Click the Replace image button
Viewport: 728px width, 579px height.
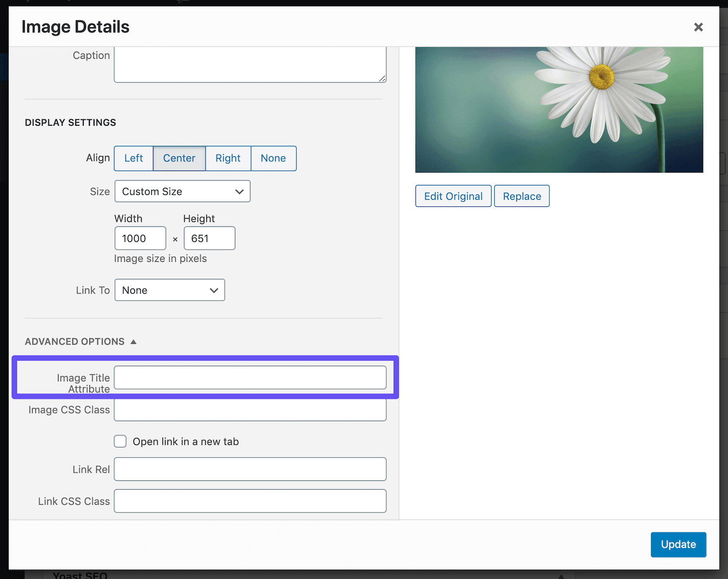pyautogui.click(x=522, y=196)
